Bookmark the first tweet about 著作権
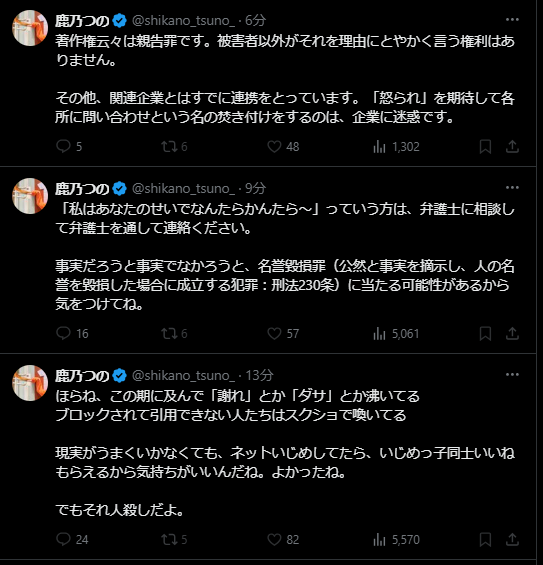Image resolution: width=543 pixels, height=565 pixels. [485, 147]
